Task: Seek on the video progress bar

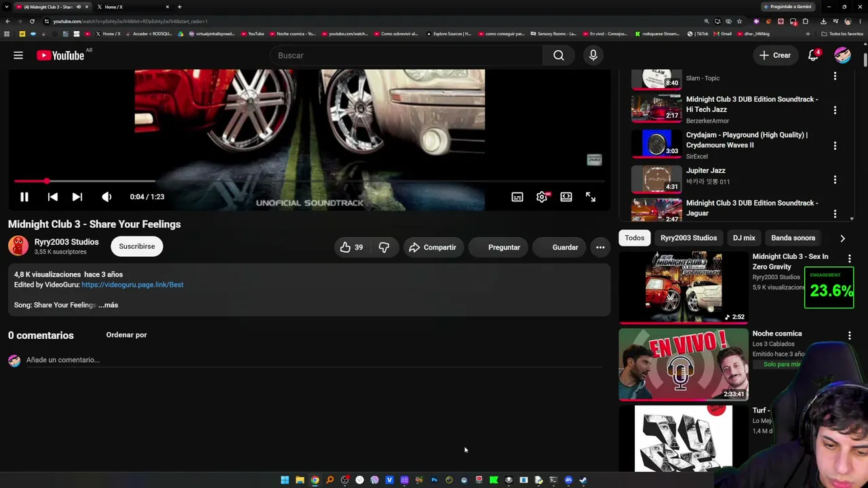Action: pos(309,181)
